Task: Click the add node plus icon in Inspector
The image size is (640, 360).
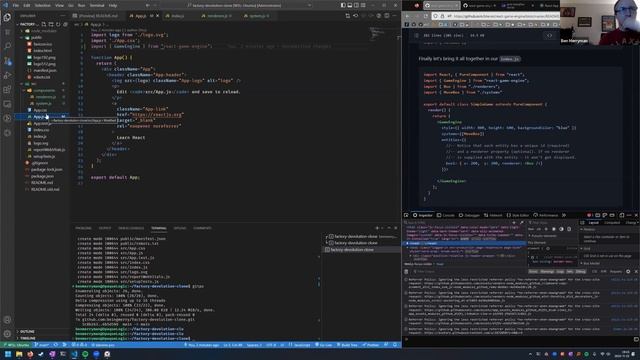Action: point(514,222)
